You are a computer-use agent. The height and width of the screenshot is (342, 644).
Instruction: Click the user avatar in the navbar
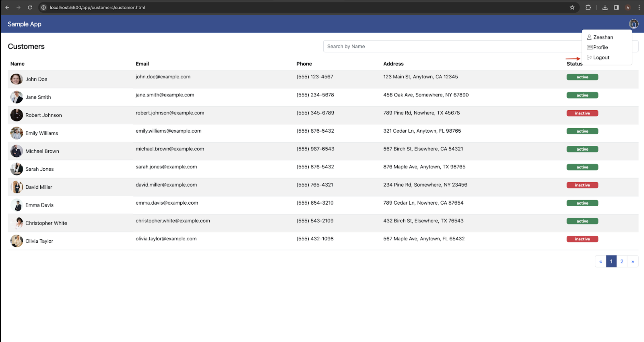click(634, 24)
